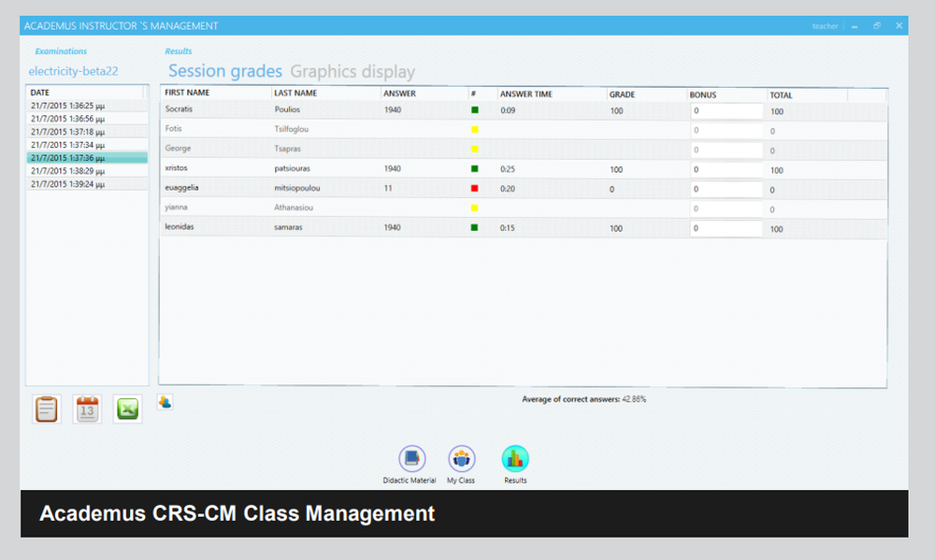Click bonus field for yianna Athanasiou

coord(726,209)
